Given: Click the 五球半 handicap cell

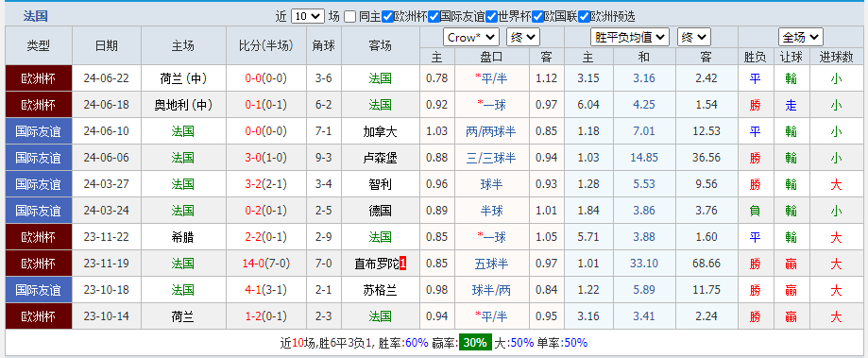Looking at the screenshot, I should [491, 264].
